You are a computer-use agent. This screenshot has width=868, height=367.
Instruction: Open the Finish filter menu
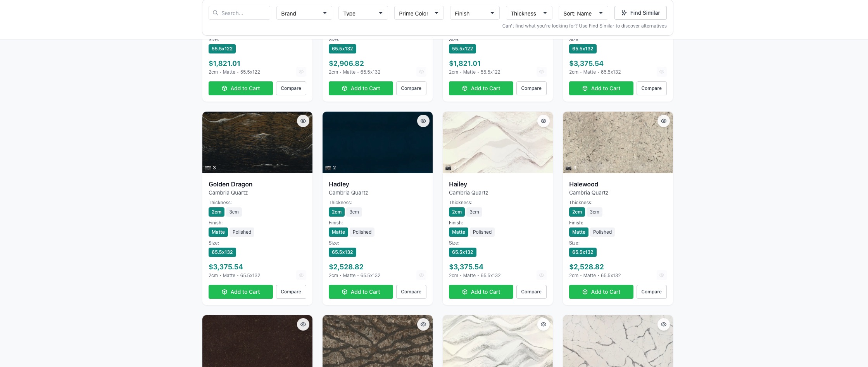point(475,13)
